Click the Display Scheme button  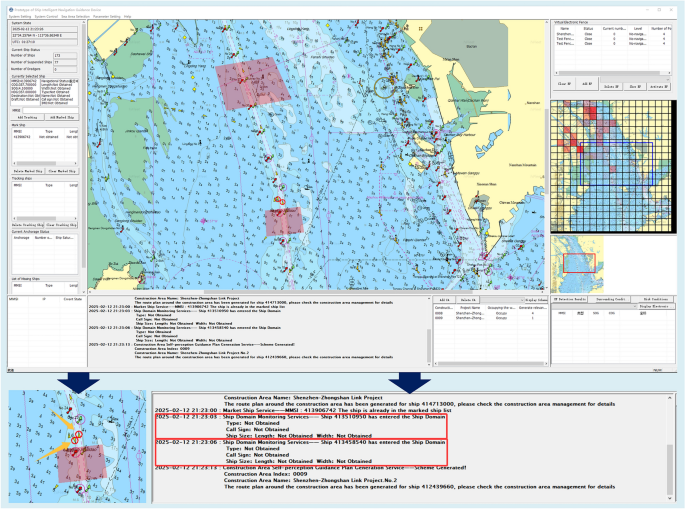point(536,300)
